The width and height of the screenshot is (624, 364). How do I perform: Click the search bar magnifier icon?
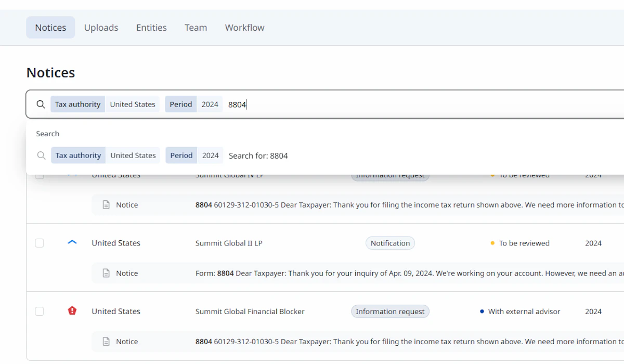point(41,104)
